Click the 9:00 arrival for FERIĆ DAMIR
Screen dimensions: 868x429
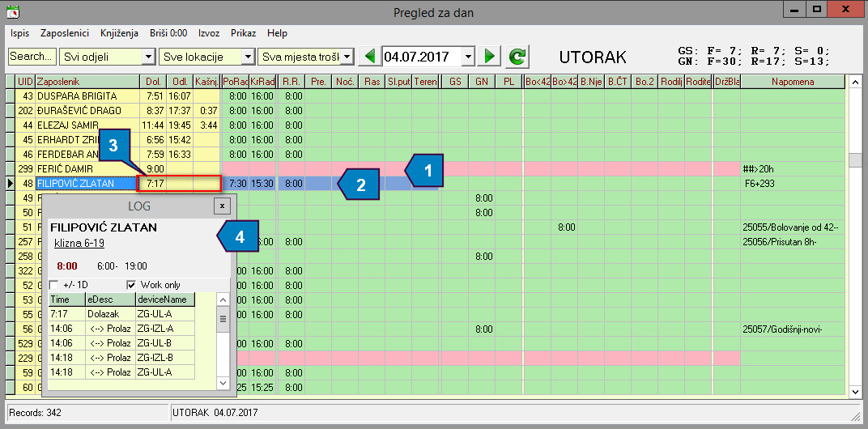click(x=152, y=168)
